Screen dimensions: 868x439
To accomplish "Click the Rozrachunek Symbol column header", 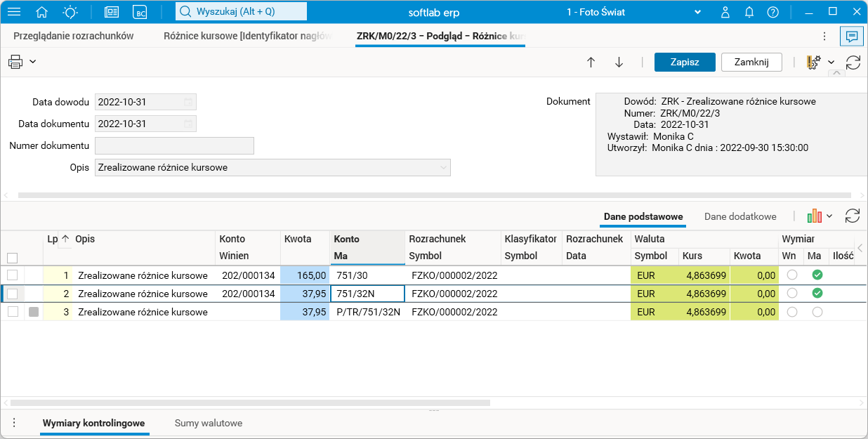I will coord(453,247).
